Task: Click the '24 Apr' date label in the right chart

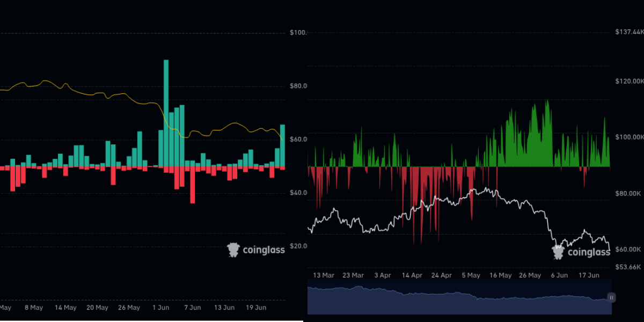Action: coord(442,275)
